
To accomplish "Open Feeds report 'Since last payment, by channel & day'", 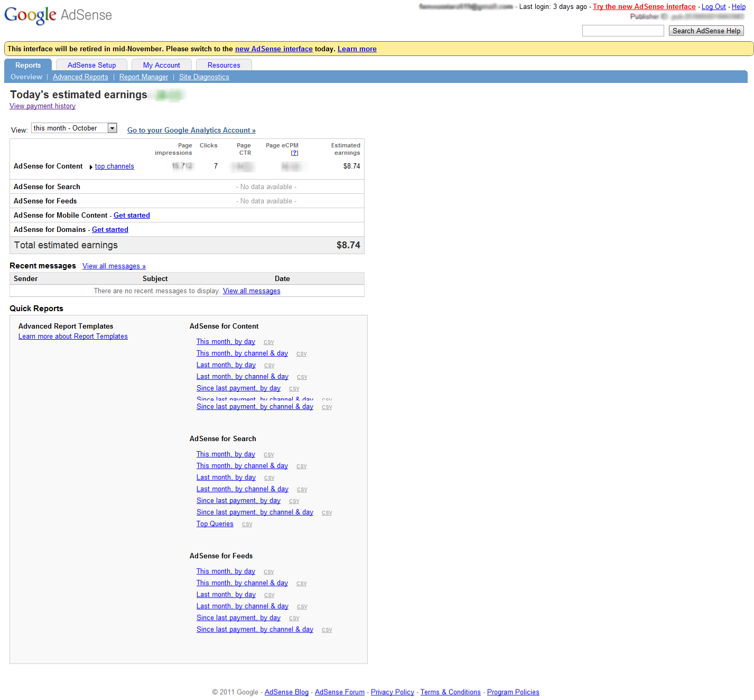I will [x=255, y=630].
